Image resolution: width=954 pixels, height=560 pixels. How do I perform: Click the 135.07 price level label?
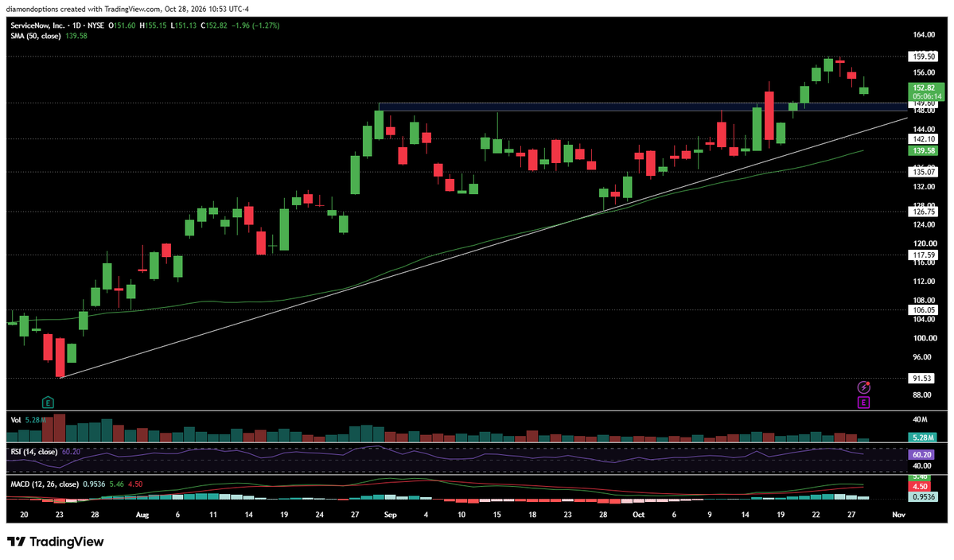(921, 172)
